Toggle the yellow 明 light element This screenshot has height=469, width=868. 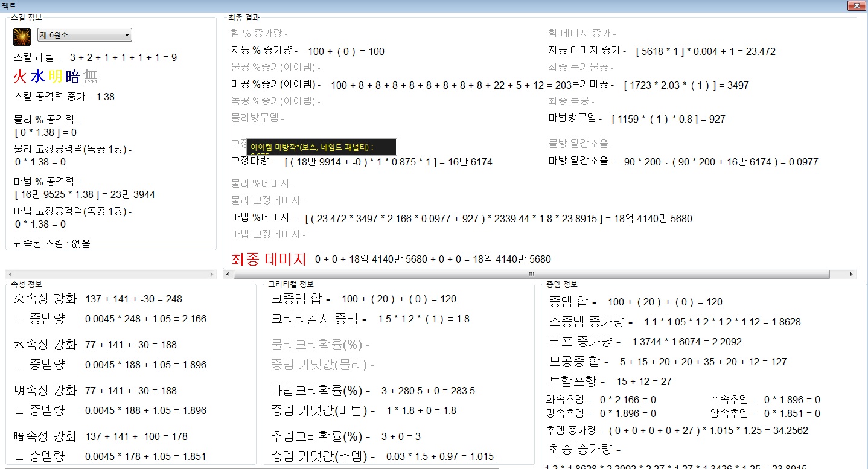click(x=55, y=77)
